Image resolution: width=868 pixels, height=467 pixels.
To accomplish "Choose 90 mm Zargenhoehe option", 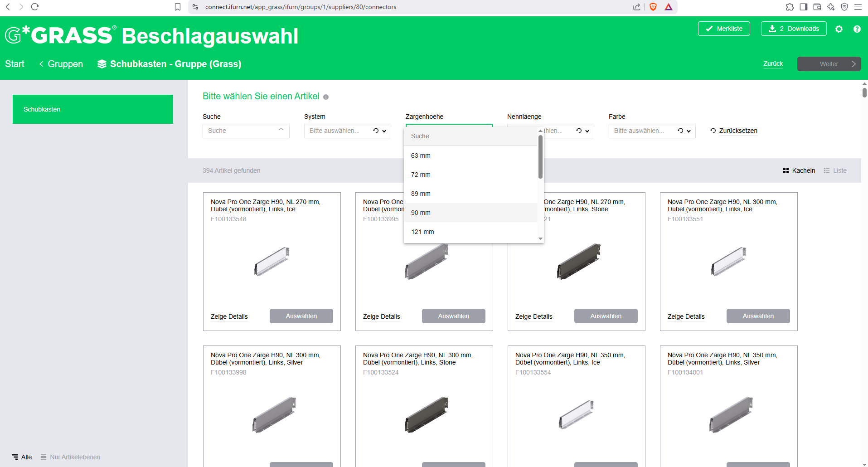I will 470,213.
